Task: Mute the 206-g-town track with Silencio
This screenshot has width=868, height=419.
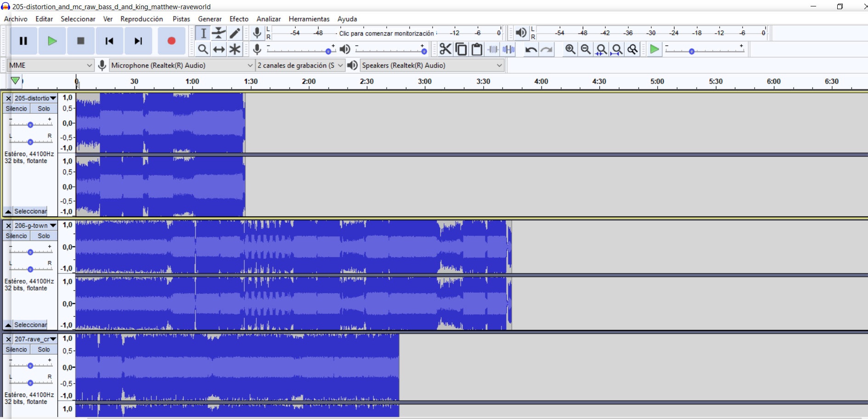Action: [x=17, y=236]
